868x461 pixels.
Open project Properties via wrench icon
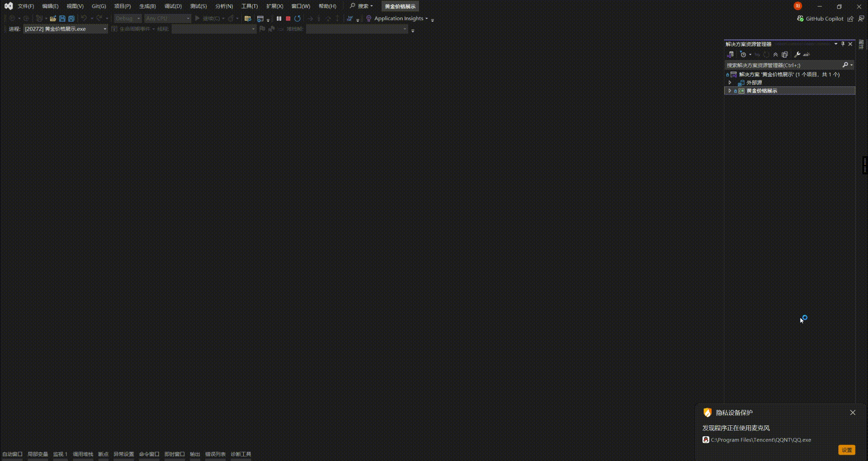[797, 54]
